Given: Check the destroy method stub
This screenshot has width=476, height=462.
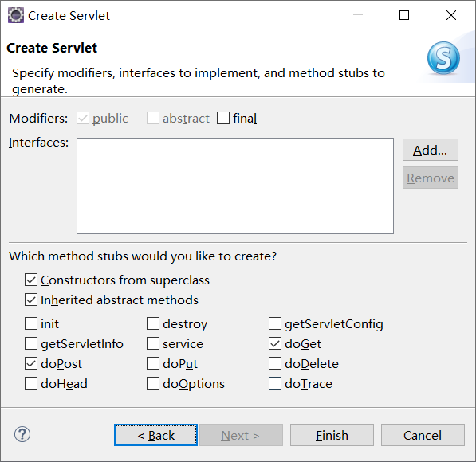Looking at the screenshot, I should 153,323.
